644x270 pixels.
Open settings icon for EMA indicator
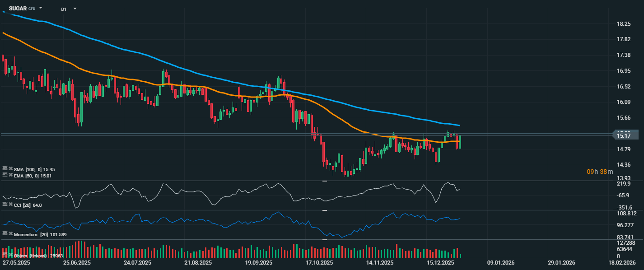5,175
